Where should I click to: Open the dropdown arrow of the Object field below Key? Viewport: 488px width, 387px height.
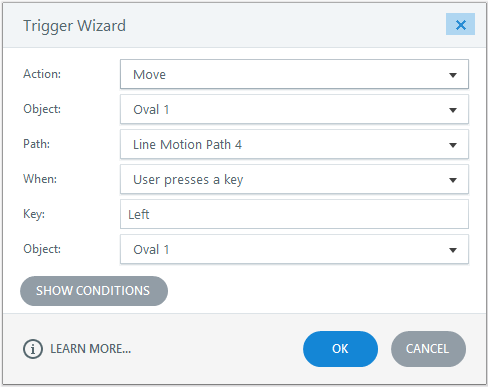(x=453, y=250)
